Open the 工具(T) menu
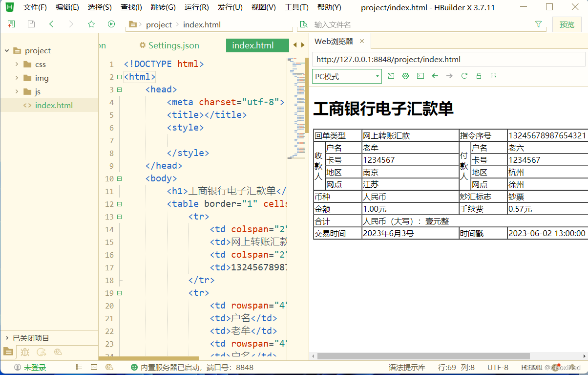 pos(296,7)
